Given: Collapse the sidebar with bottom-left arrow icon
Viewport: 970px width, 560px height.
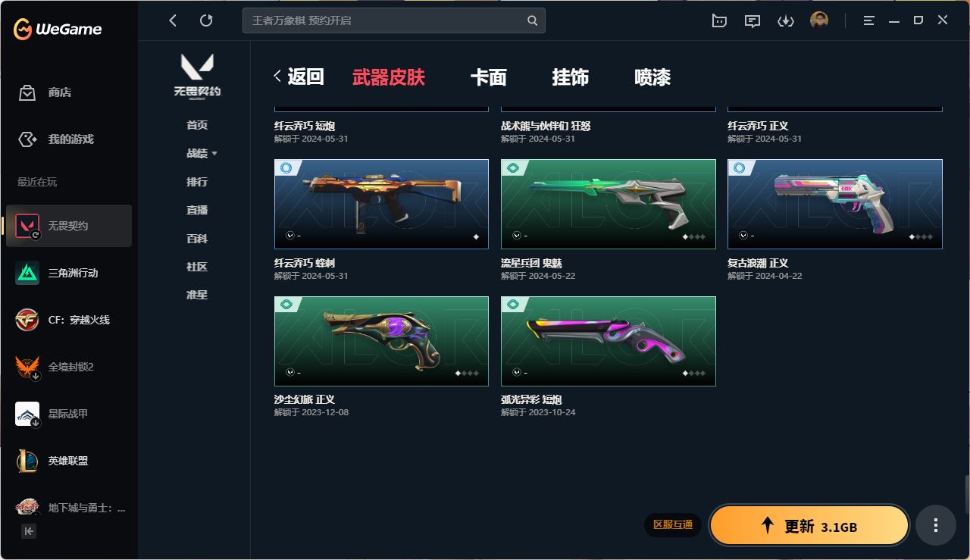Looking at the screenshot, I should click(x=29, y=531).
